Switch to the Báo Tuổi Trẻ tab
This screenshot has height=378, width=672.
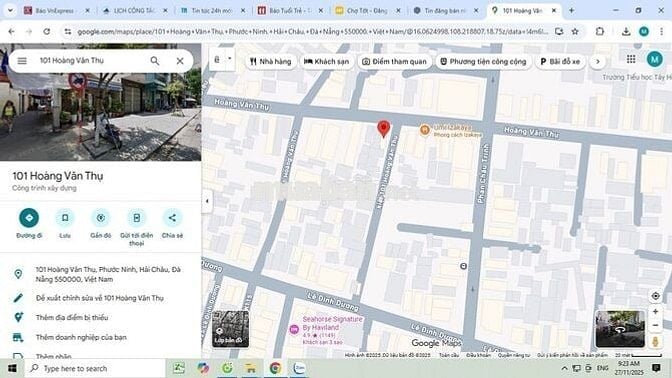pyautogui.click(x=290, y=11)
